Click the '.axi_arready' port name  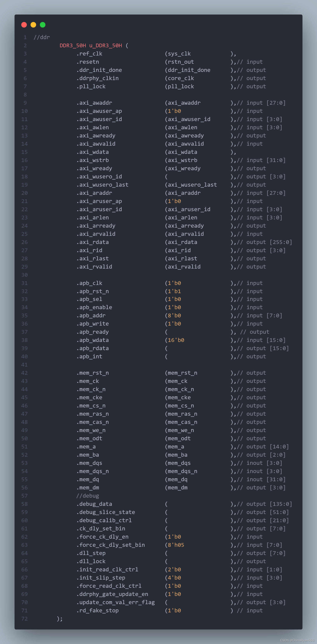click(x=96, y=226)
